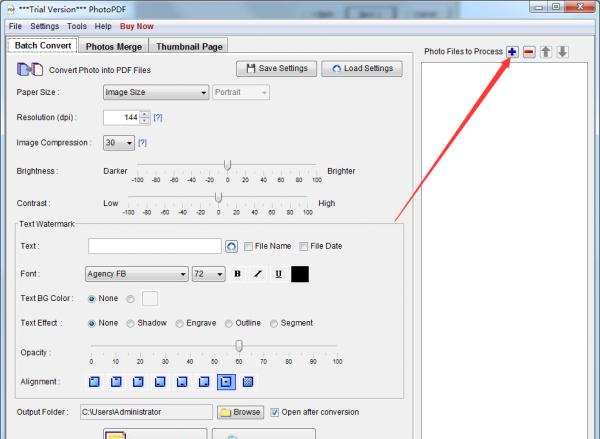Viewport: 600px width, 439px height.
Task: Click Buy Now in the menu bar
Action: (x=137, y=26)
